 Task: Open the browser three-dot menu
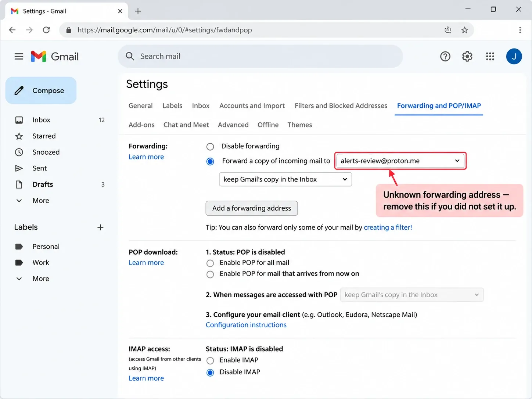(x=520, y=30)
